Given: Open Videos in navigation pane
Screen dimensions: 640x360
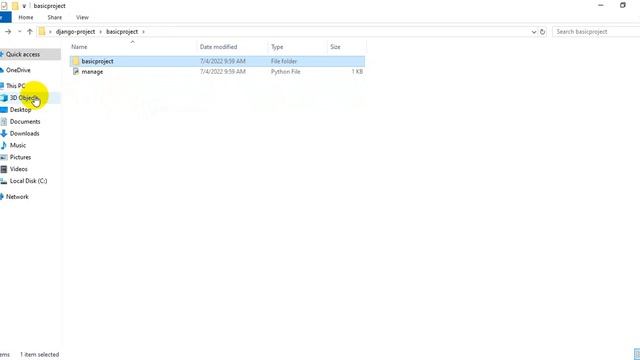Looking at the screenshot, I should pyautogui.click(x=19, y=169).
